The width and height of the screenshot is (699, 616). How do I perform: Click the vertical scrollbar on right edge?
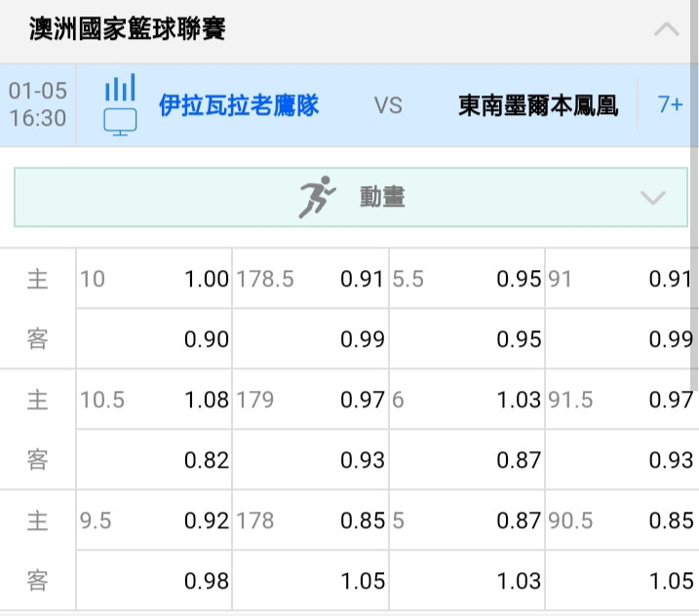(694, 125)
